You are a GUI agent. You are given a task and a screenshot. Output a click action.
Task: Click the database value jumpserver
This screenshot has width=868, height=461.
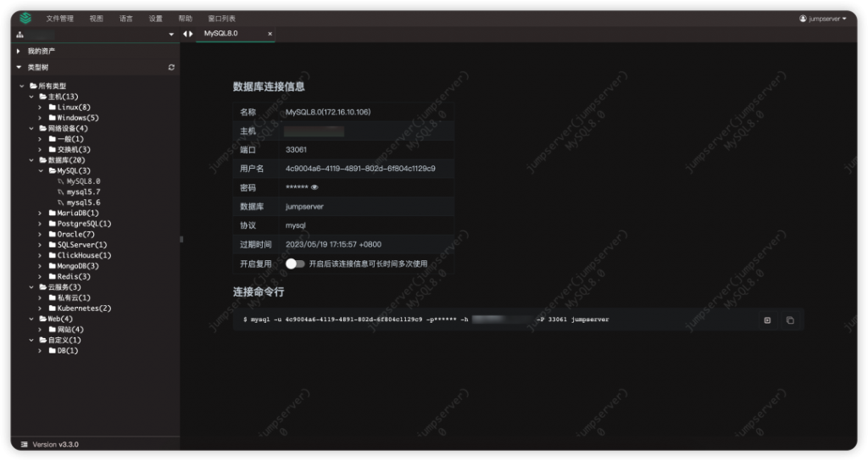[x=304, y=207]
